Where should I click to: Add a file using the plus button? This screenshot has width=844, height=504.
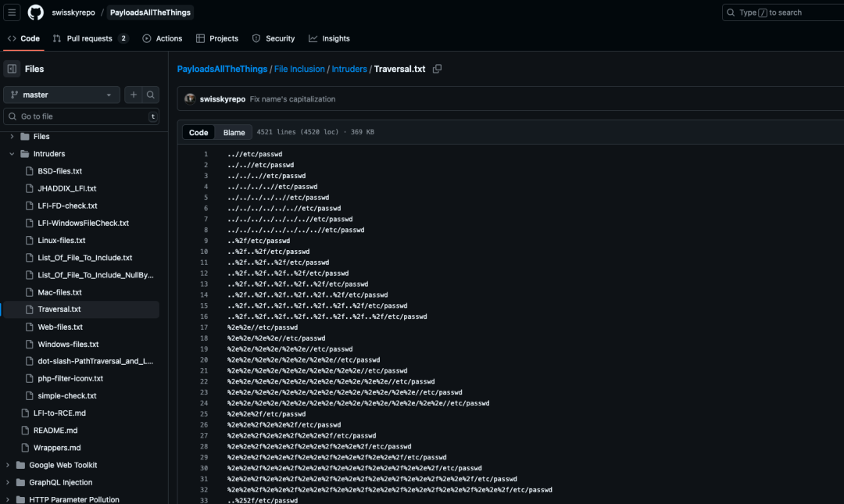(x=134, y=95)
